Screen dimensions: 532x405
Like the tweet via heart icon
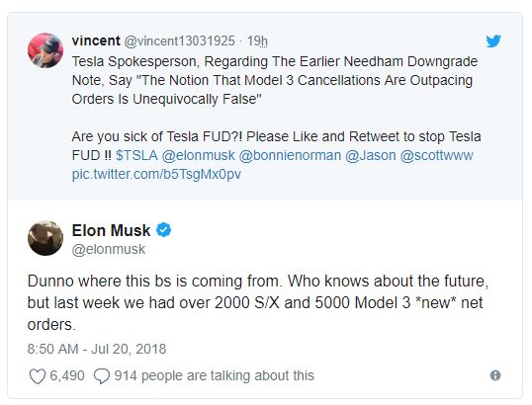[38, 376]
